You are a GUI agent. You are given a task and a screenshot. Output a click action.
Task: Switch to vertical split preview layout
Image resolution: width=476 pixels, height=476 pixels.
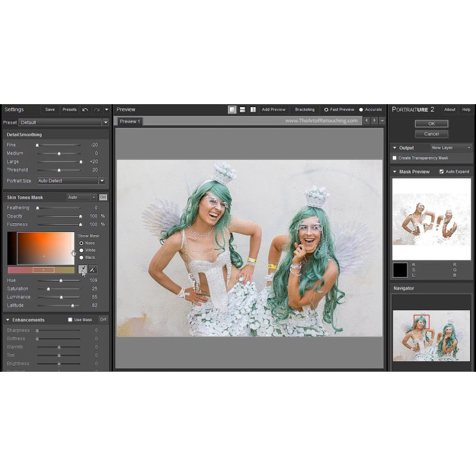(253, 109)
